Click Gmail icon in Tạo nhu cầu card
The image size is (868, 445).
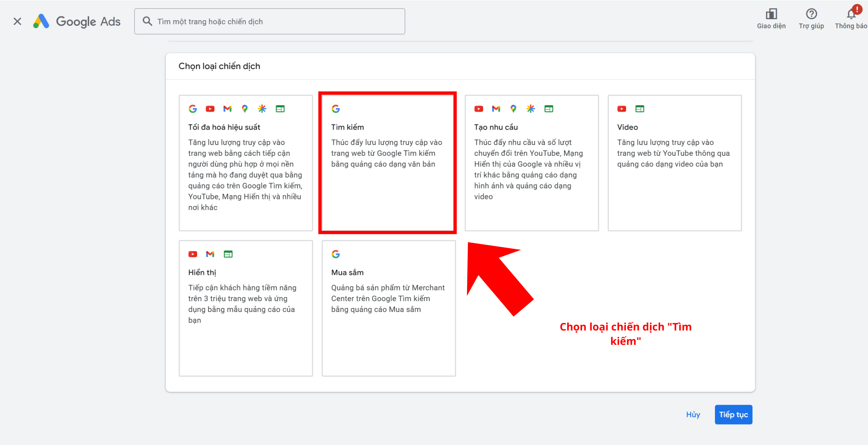pos(496,109)
